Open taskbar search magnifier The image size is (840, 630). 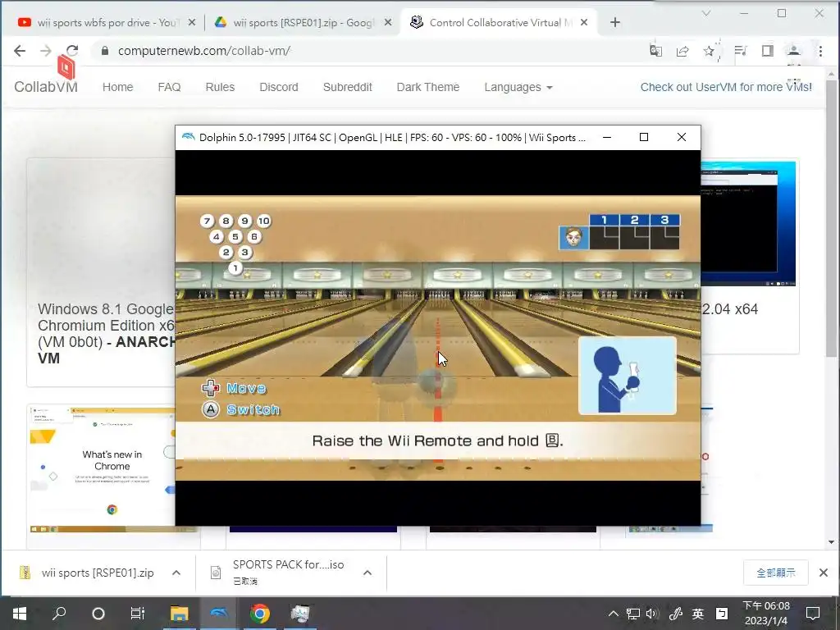click(x=59, y=614)
